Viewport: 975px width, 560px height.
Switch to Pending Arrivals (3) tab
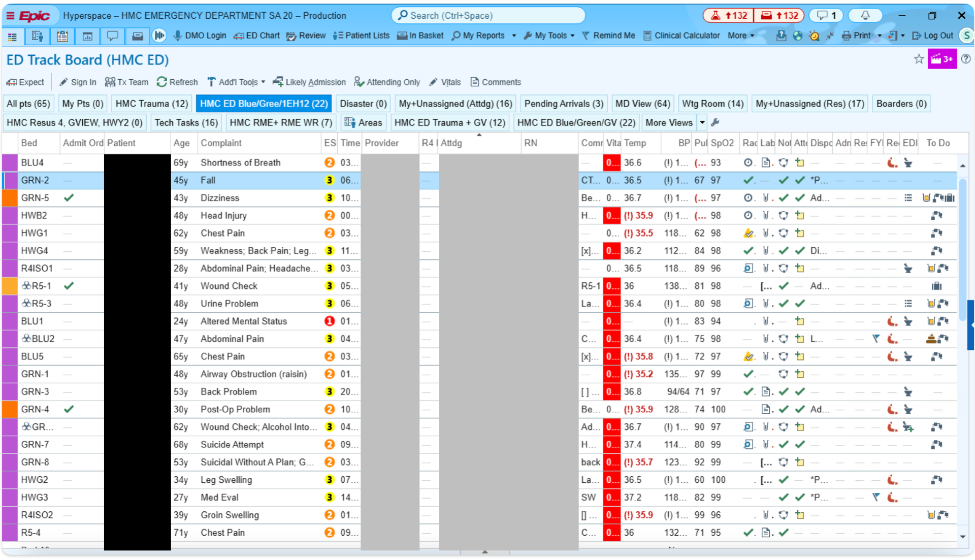click(564, 104)
